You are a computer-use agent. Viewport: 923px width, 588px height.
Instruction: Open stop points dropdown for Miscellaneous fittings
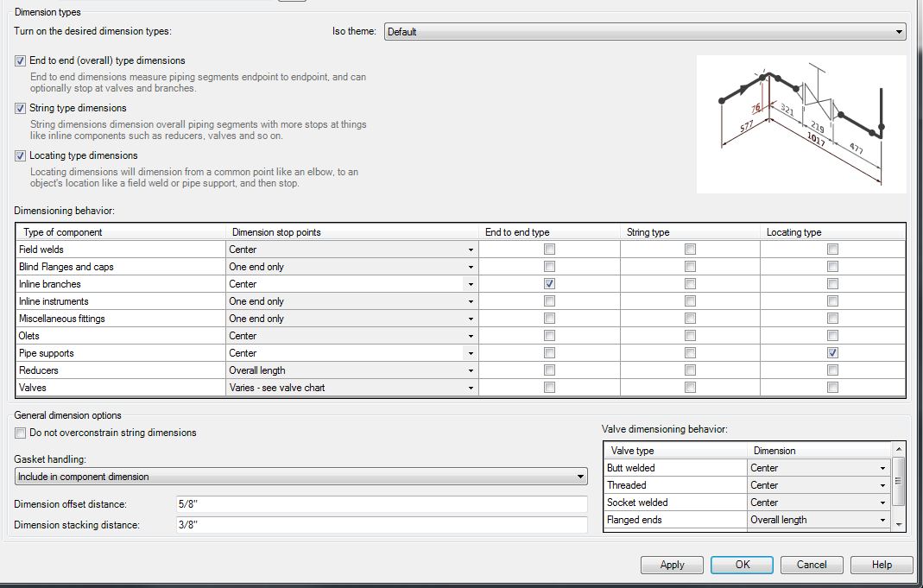(471, 319)
